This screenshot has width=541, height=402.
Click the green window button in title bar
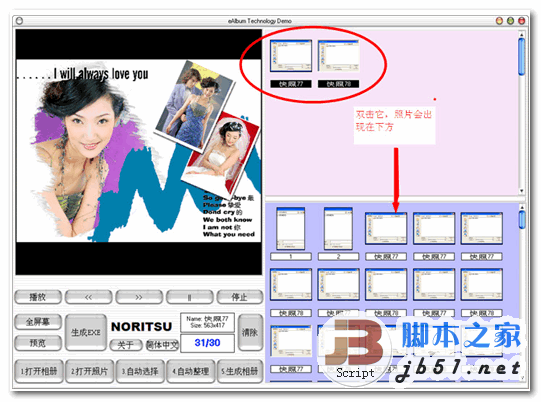(x=510, y=21)
